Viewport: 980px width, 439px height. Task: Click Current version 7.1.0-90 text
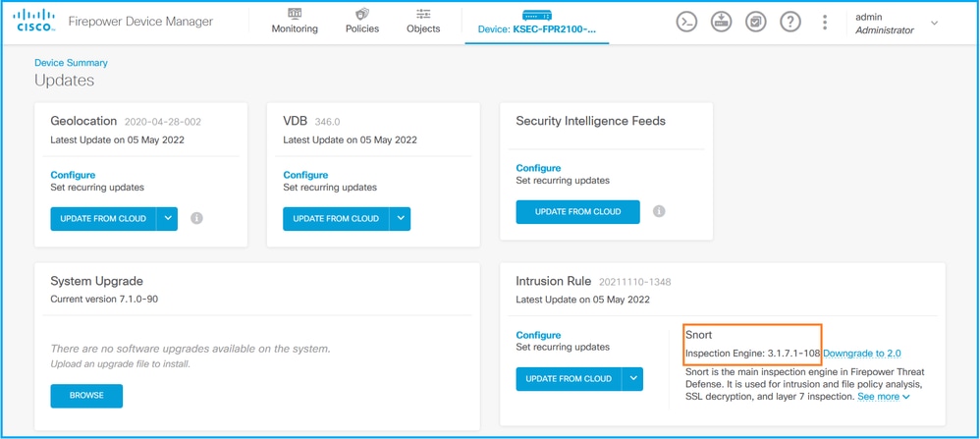(104, 299)
